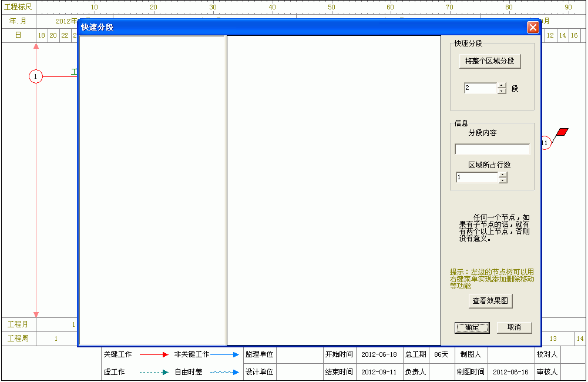Click the 年.月 row header
588x382 pixels.
point(18,21)
